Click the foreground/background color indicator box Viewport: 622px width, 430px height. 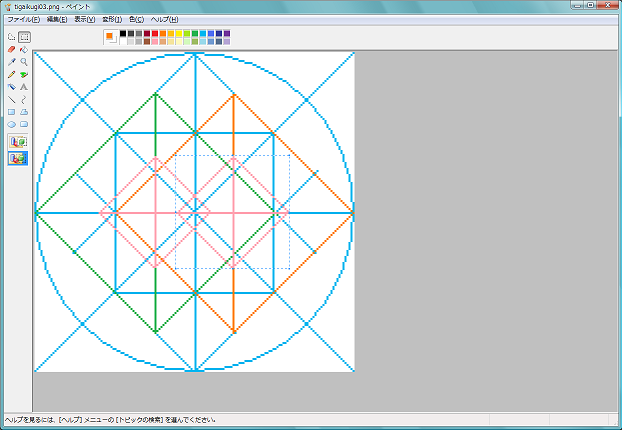click(111, 37)
